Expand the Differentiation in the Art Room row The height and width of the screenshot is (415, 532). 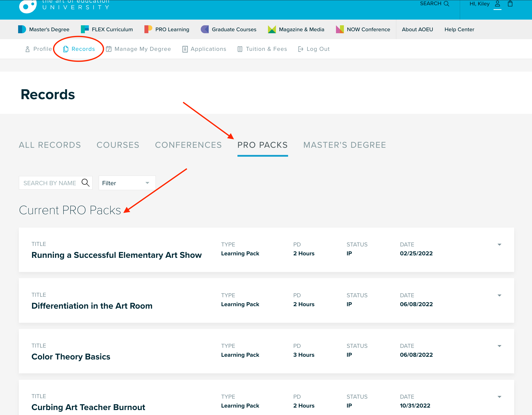coord(499,296)
